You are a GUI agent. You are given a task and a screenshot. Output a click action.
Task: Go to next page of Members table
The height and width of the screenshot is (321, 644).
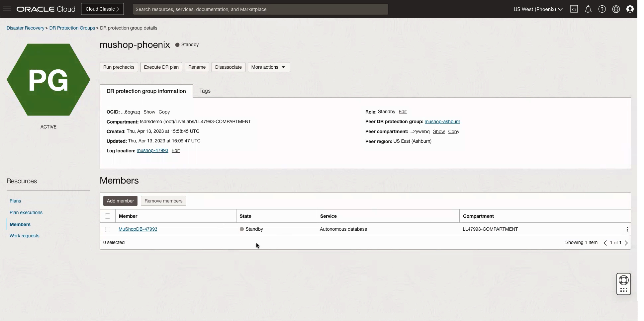[626, 243]
